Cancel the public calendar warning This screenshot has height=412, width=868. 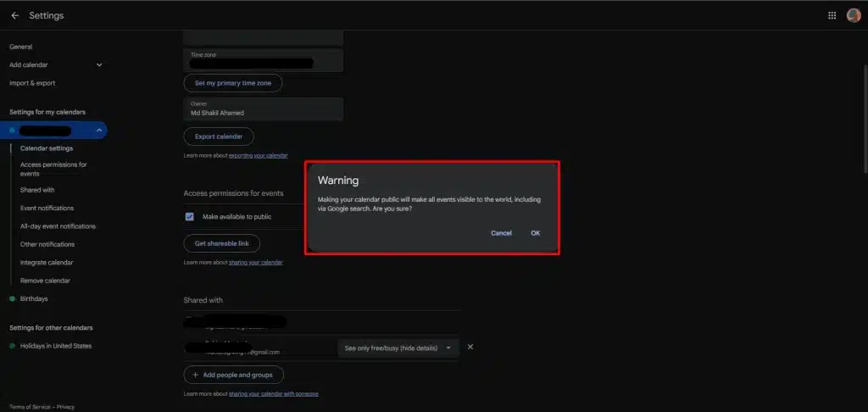point(501,233)
